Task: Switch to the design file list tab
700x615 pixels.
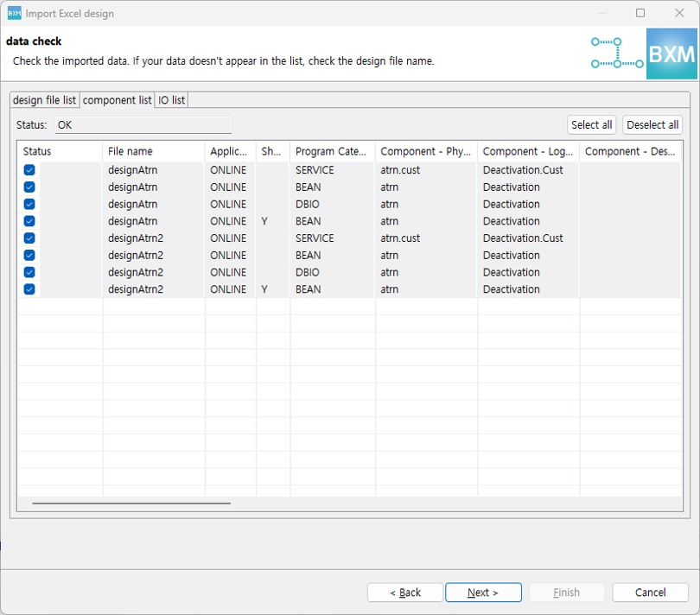Action: [45, 100]
